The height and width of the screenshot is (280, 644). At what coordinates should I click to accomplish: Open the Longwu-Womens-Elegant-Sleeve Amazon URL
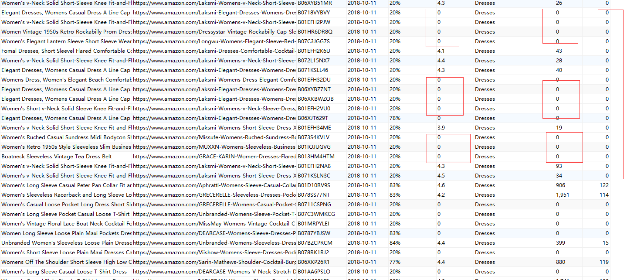point(214,41)
